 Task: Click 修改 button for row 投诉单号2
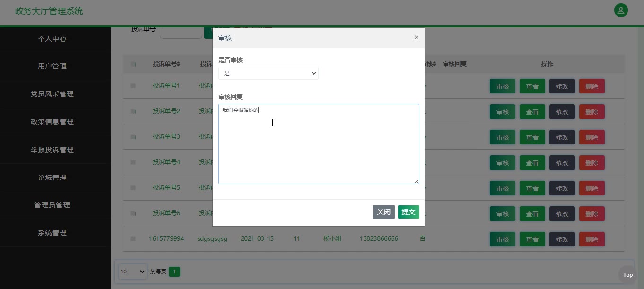click(x=562, y=112)
